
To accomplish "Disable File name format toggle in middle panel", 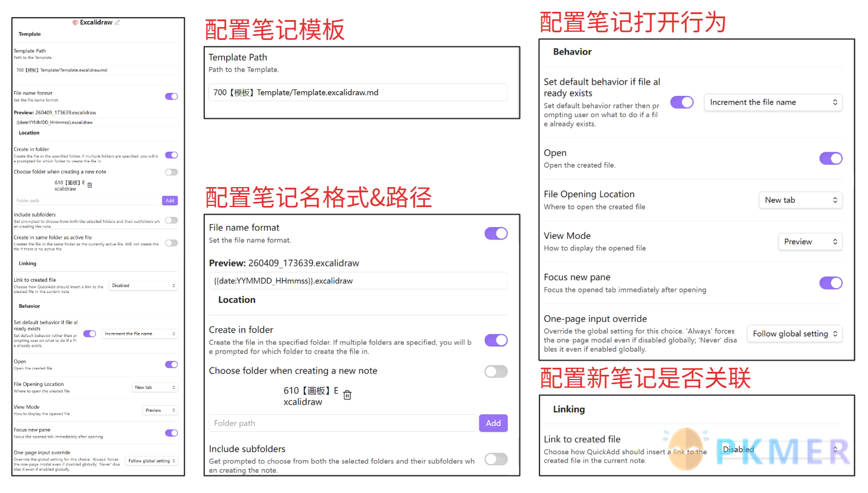I will pyautogui.click(x=496, y=233).
